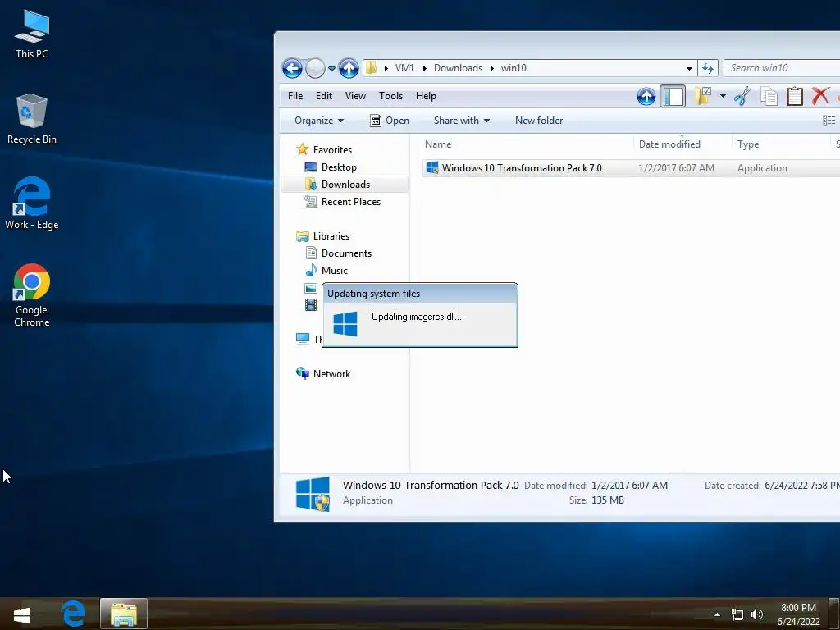Click the network icon in system tray
The width and height of the screenshot is (840, 630).
tap(737, 615)
